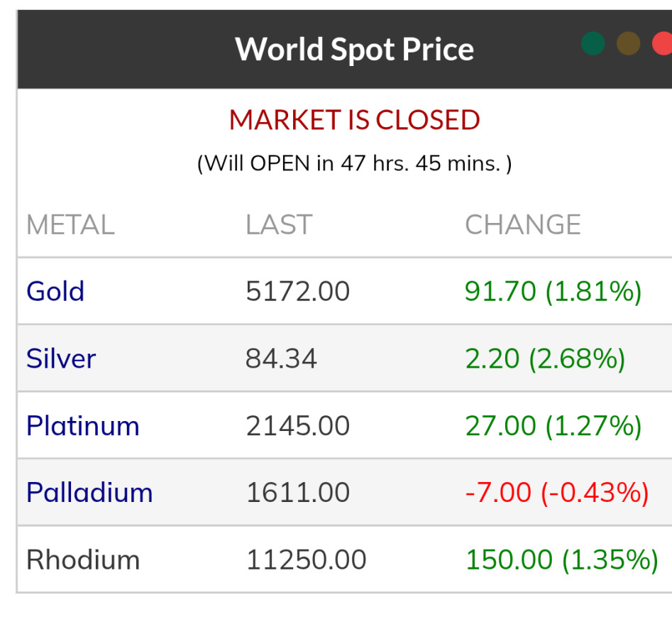The height and width of the screenshot is (639, 672).
Task: Open the Platinum metal link
Action: [83, 426]
